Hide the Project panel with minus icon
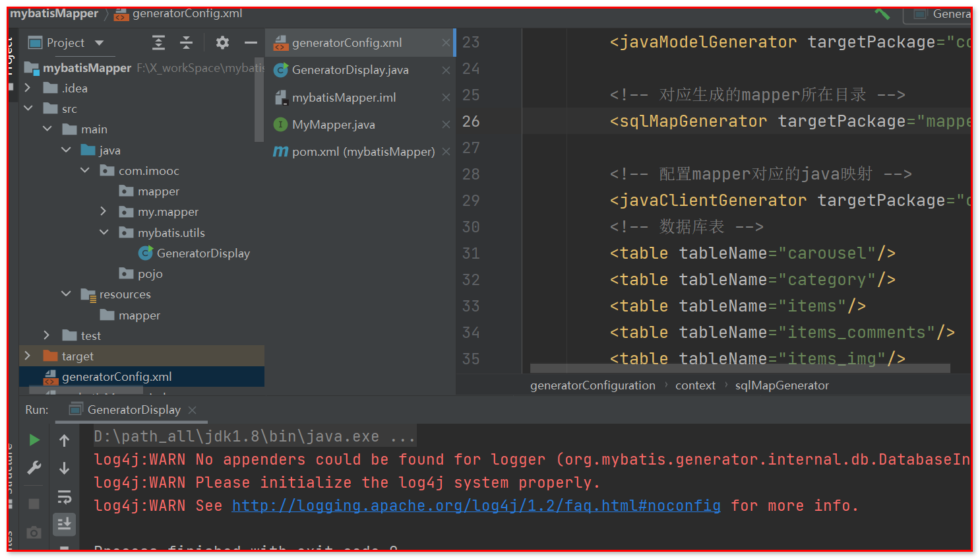 251,43
